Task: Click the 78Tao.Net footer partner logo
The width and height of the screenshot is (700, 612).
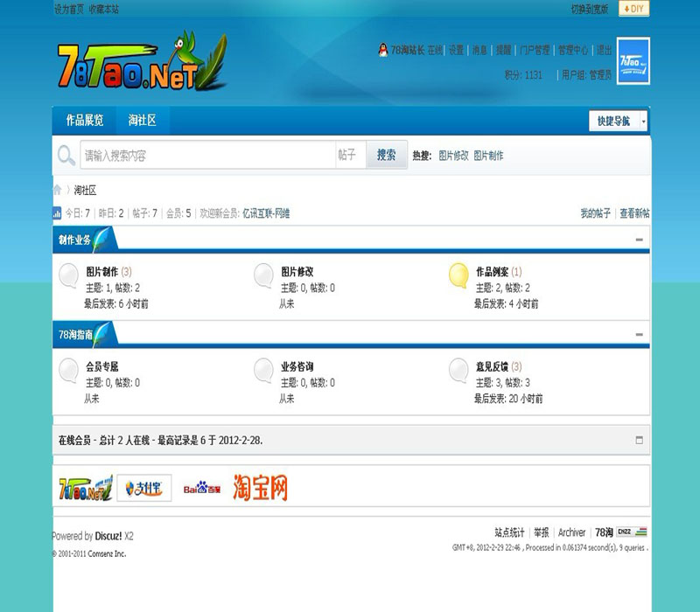Action: tap(86, 488)
